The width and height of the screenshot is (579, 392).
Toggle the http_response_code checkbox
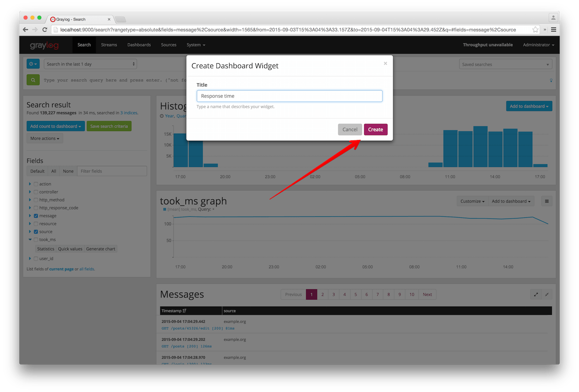(36, 208)
